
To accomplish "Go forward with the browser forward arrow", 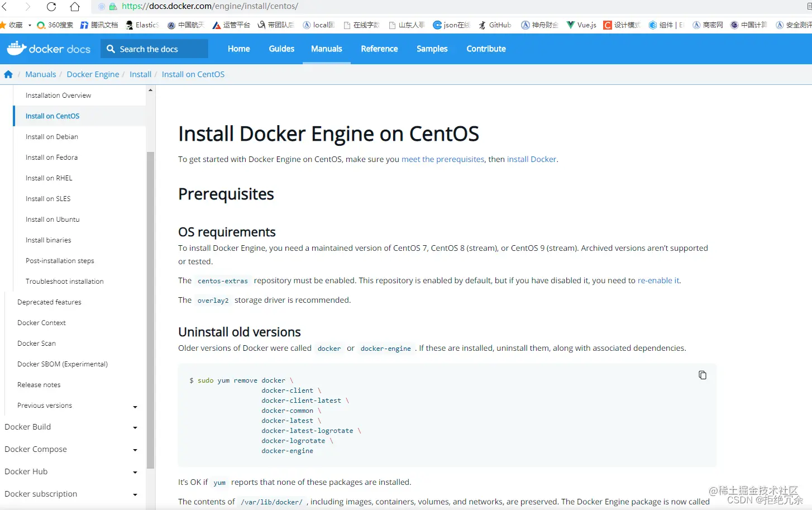I will coord(28,7).
